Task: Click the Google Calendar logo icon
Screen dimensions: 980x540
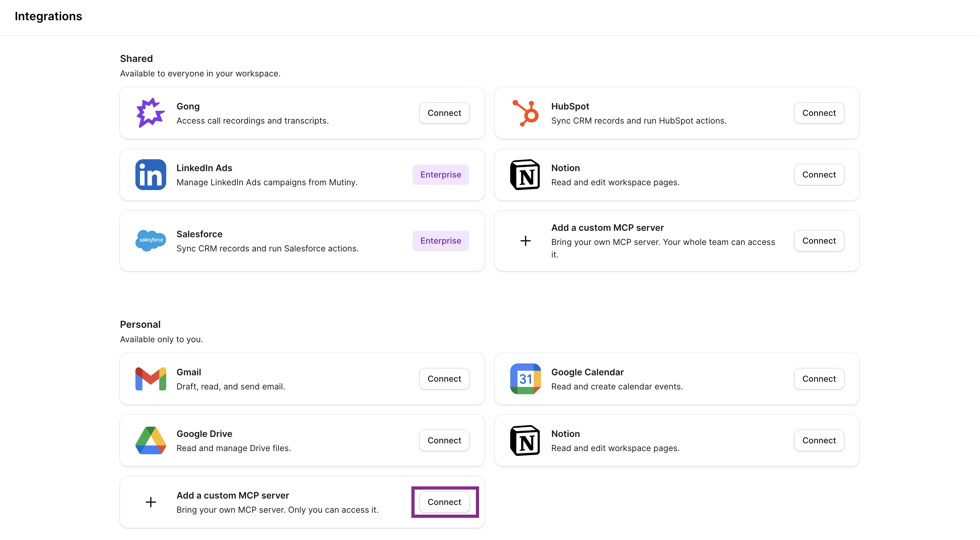Action: 525,379
